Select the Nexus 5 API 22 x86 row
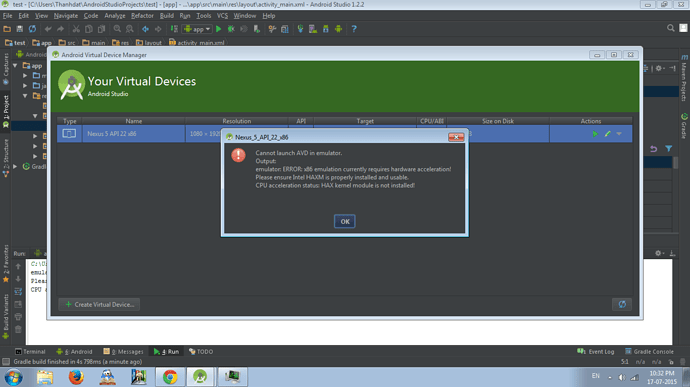The width and height of the screenshot is (690, 387). (344, 134)
